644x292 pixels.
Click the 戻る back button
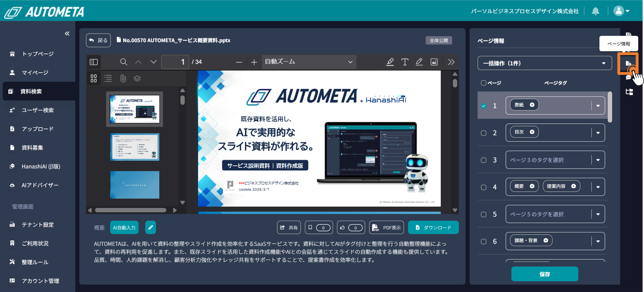coord(98,40)
